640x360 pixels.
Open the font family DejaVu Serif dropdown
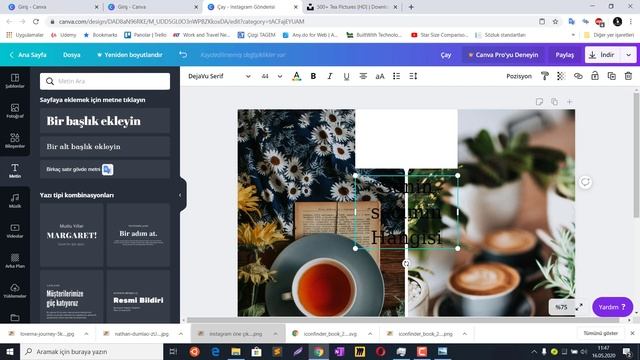[219, 76]
